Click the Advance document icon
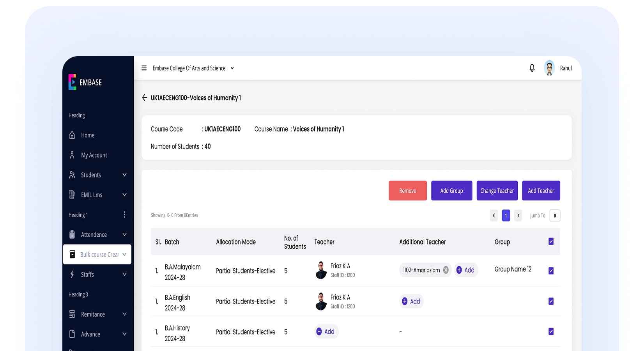Screen dimensions: 644x351 pyautogui.click(x=72, y=334)
